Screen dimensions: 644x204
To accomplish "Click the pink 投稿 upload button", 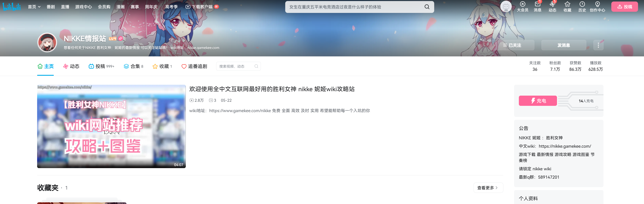I will [624, 7].
